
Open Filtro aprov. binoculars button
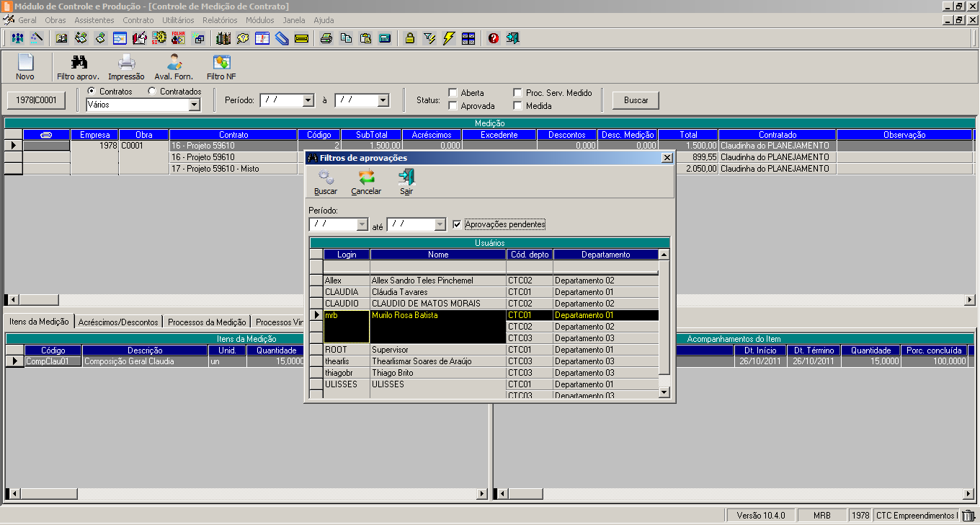[78, 67]
